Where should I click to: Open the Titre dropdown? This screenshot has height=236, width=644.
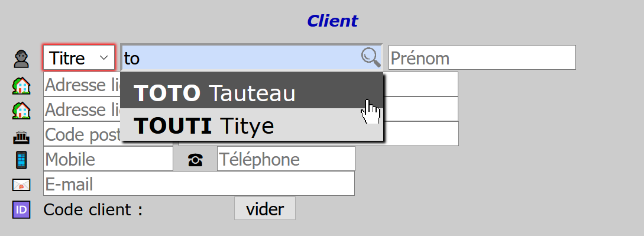click(x=79, y=57)
